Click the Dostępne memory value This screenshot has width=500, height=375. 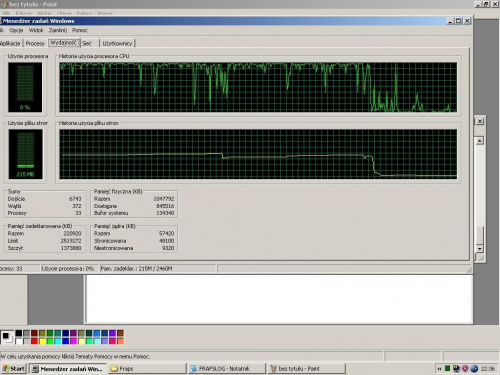click(165, 206)
